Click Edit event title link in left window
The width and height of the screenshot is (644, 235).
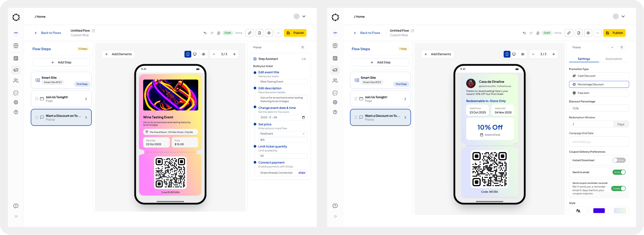click(x=269, y=72)
